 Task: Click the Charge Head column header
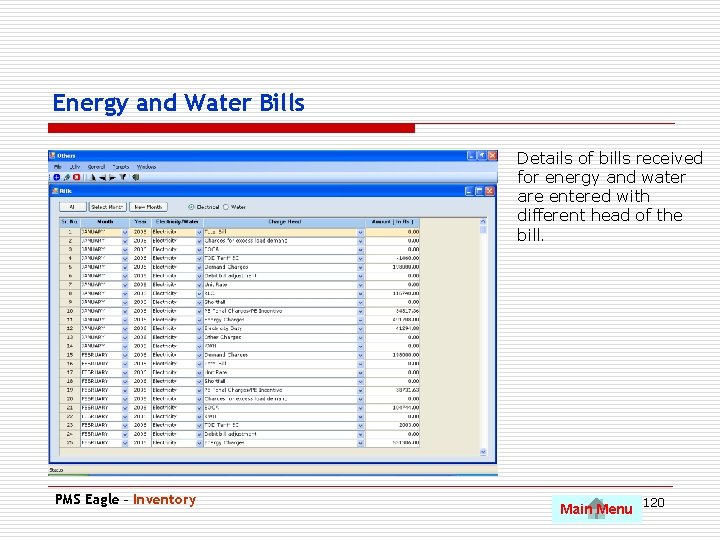click(284, 222)
